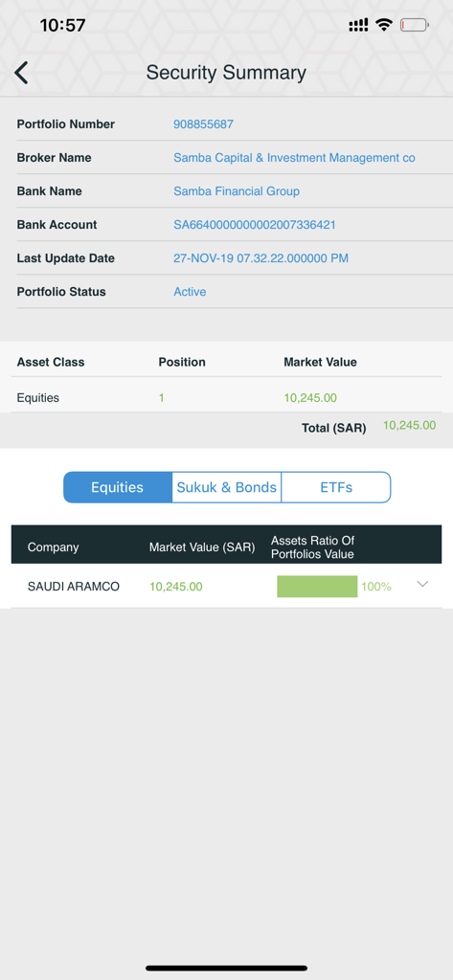The image size is (453, 980).
Task: Tap the summary Market Value column header
Action: 320,362
